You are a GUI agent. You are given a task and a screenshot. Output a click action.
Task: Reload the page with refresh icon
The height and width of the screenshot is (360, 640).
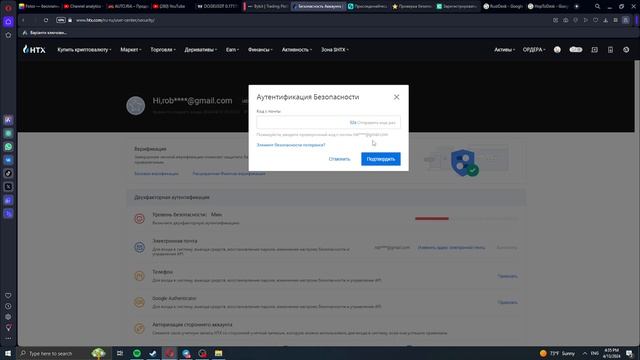coord(46,20)
